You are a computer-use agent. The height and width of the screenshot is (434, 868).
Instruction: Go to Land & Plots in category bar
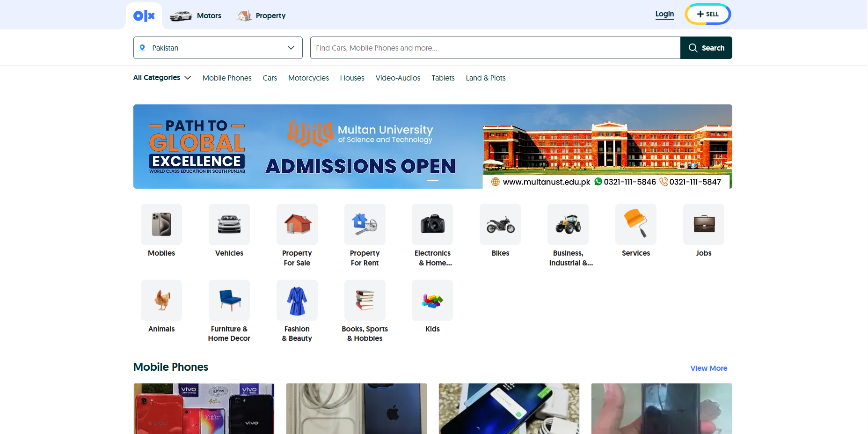point(486,78)
